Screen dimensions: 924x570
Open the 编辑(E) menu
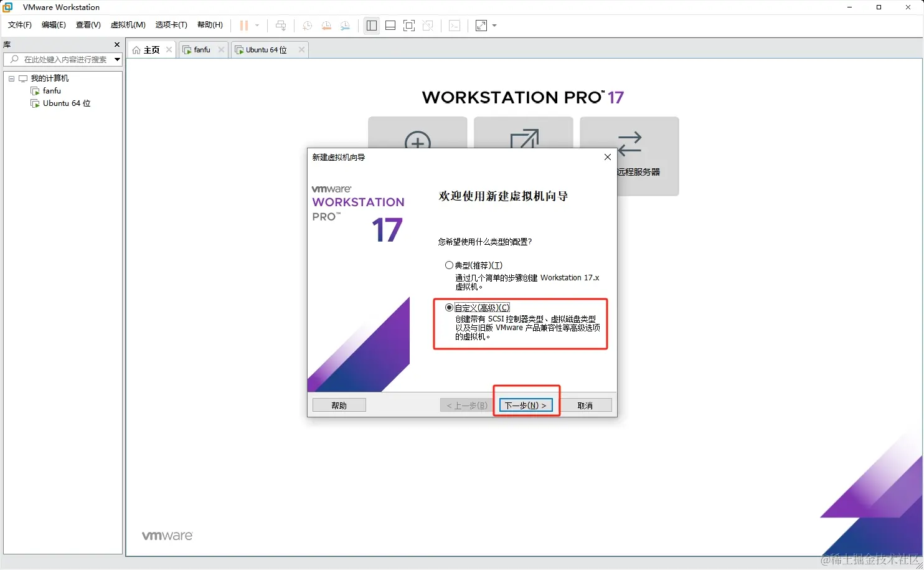[54, 25]
